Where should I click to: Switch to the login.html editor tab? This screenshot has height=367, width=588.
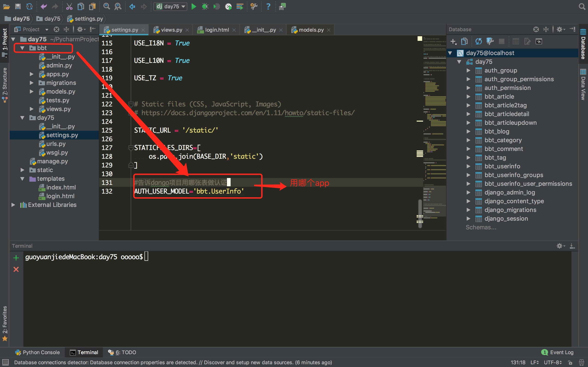[217, 30]
